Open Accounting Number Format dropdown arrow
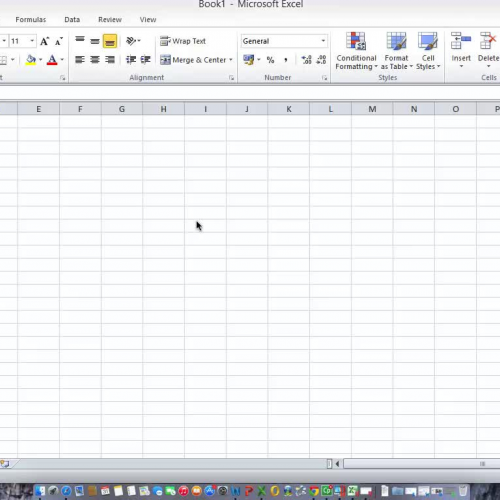The width and height of the screenshot is (500, 500). click(x=259, y=60)
